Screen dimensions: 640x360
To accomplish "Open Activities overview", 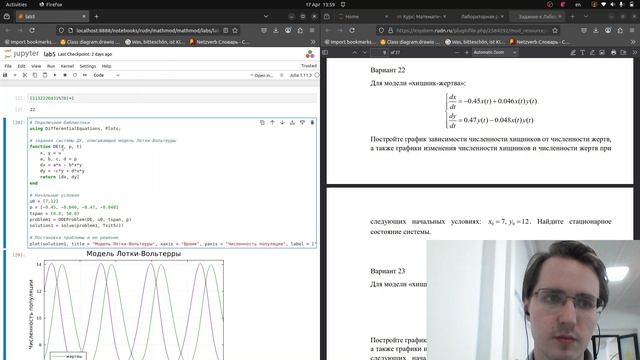I will click(x=16, y=4).
